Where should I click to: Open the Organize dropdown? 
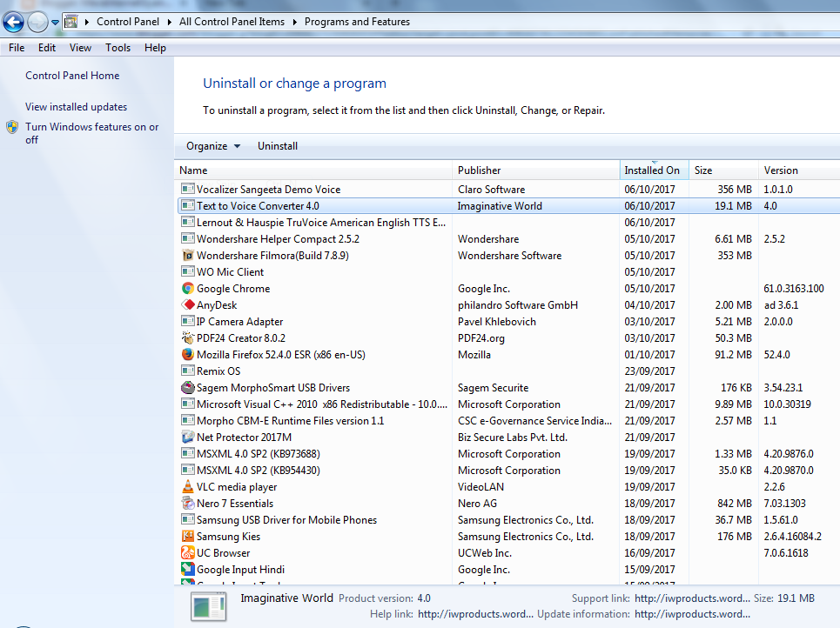click(212, 146)
